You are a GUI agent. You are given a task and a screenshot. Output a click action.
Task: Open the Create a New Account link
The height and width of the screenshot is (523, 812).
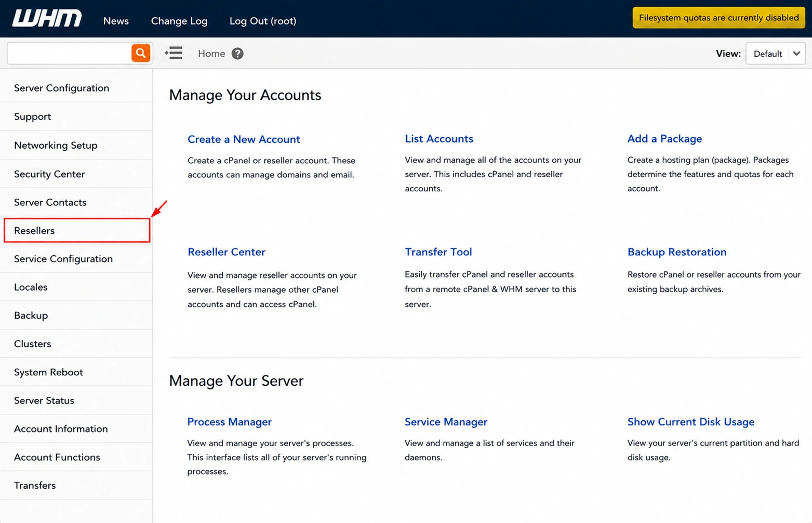click(244, 139)
